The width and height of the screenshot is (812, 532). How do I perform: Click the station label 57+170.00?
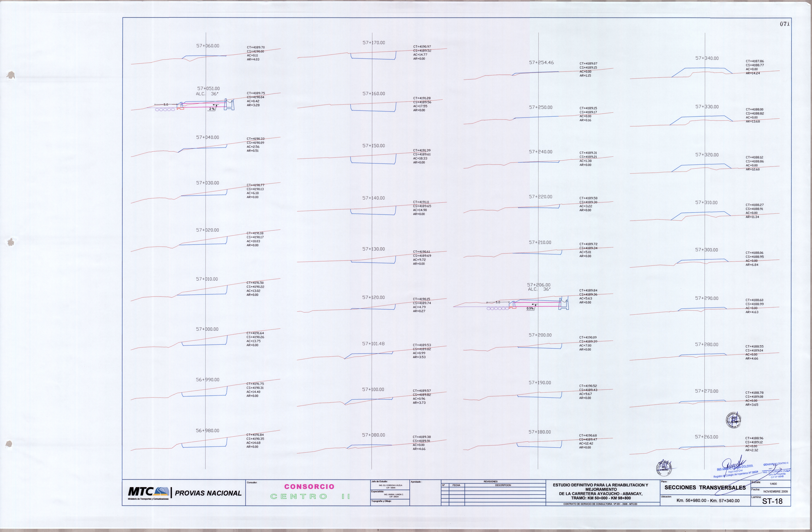point(374,43)
